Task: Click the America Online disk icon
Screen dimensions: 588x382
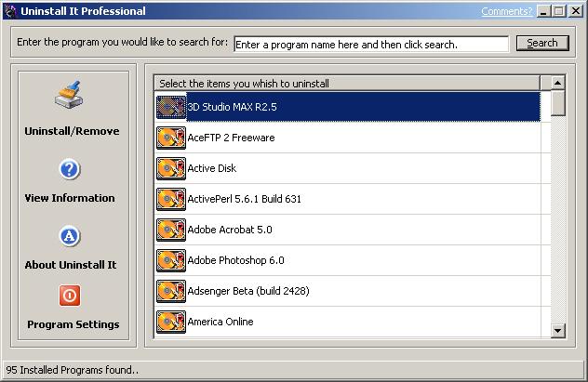Action: [171, 323]
